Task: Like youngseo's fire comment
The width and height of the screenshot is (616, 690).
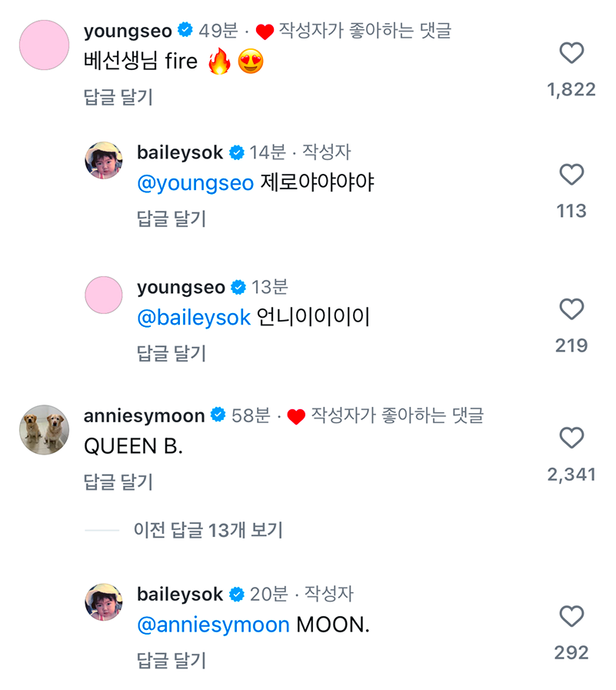Action: (571, 52)
